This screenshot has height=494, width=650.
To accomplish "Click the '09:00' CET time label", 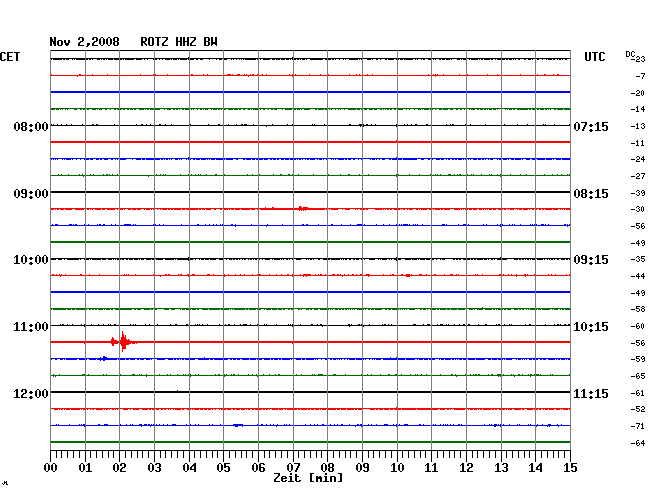I will (x=31, y=194).
